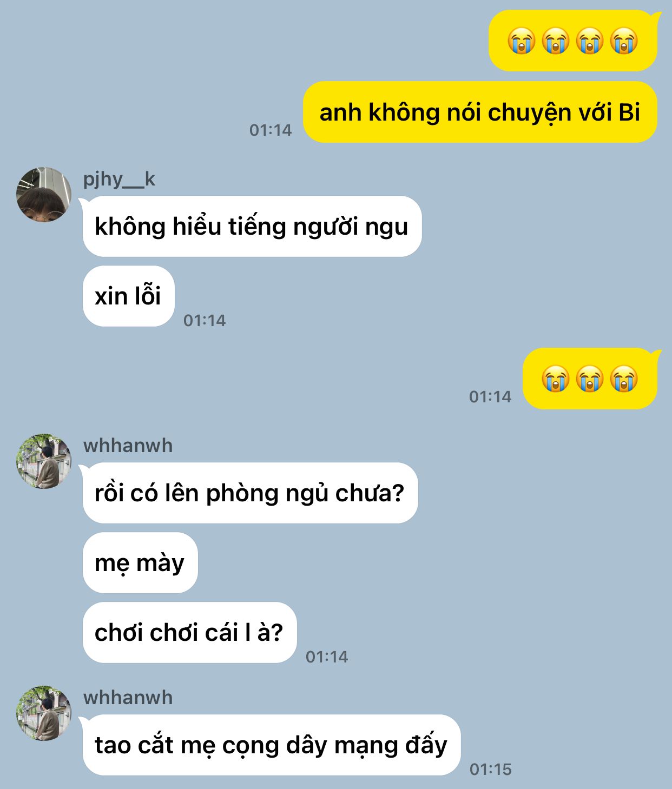Tap the 'rồi có lên phòng ngủ chưa?' bubble
Image resolution: width=672 pixels, height=789 pixels.
(x=249, y=493)
